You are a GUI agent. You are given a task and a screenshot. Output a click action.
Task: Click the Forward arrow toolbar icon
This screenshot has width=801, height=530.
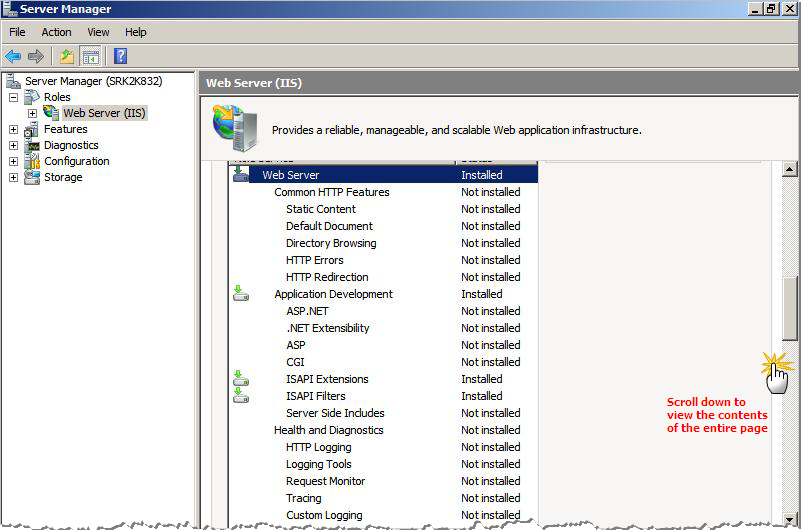(36, 56)
